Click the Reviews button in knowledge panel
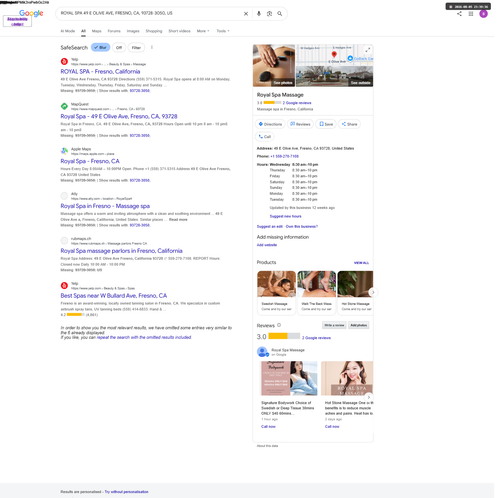500x498 pixels. (x=300, y=124)
